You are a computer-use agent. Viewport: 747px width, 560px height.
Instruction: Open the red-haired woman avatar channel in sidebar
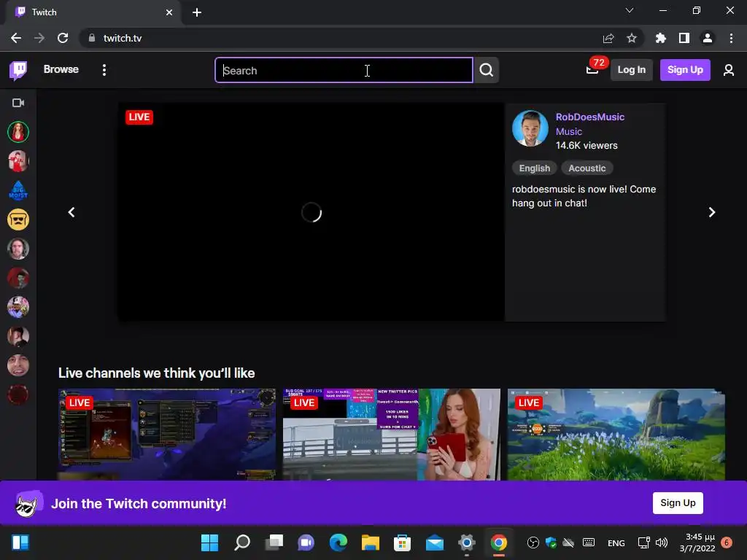coord(18,132)
